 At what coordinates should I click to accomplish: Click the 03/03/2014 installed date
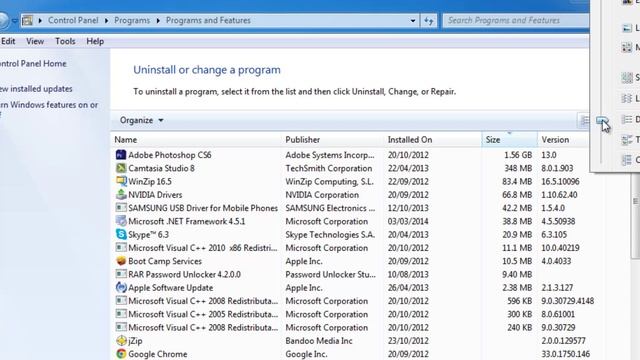point(408,221)
